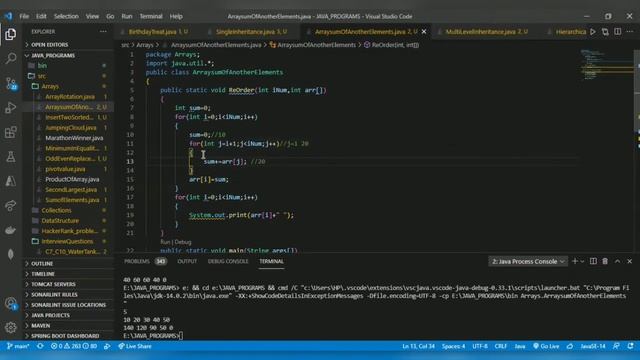The height and width of the screenshot is (360, 640).
Task: Open MarathonWinner.java in explorer
Action: pos(74,138)
